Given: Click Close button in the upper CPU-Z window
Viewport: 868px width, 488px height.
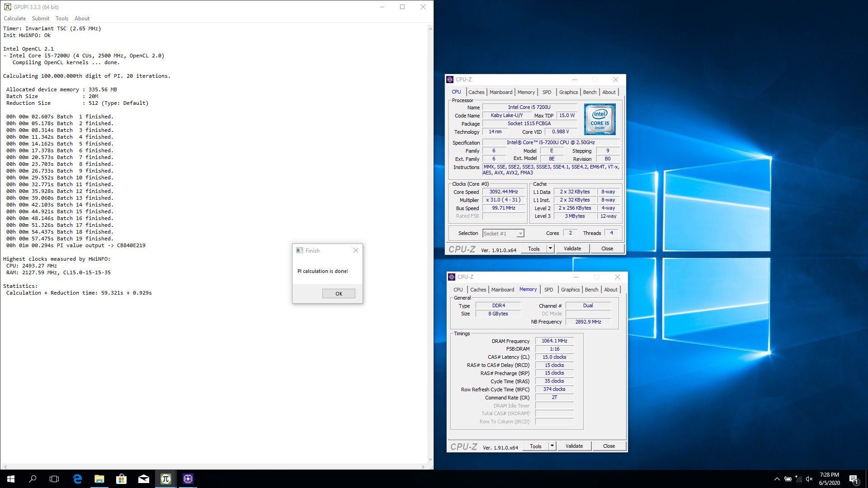Looking at the screenshot, I should click(x=607, y=249).
